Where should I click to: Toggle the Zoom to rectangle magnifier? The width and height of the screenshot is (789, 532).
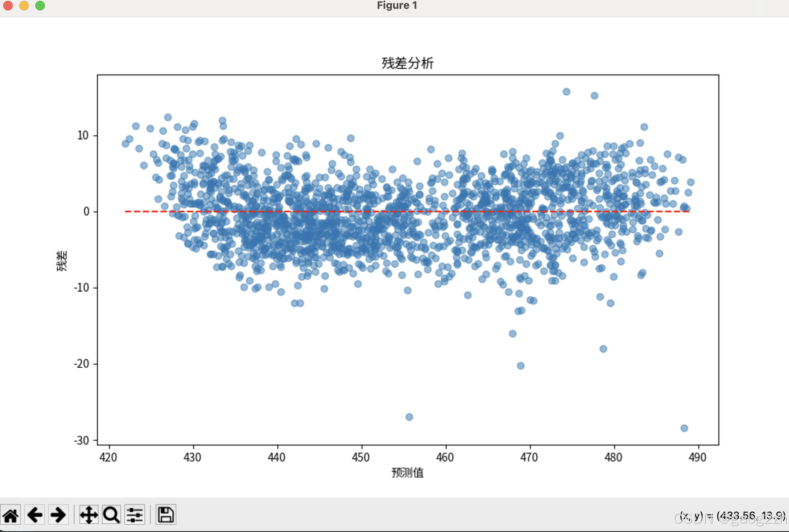111,515
